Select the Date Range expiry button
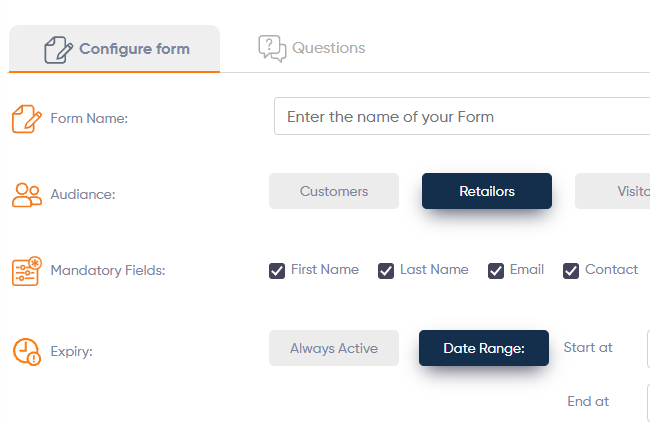 (484, 348)
